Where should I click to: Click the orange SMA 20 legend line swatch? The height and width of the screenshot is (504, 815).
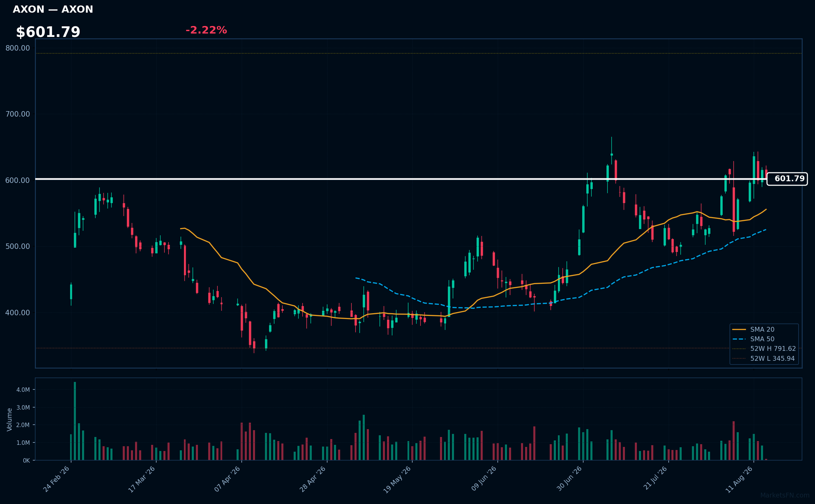point(739,329)
